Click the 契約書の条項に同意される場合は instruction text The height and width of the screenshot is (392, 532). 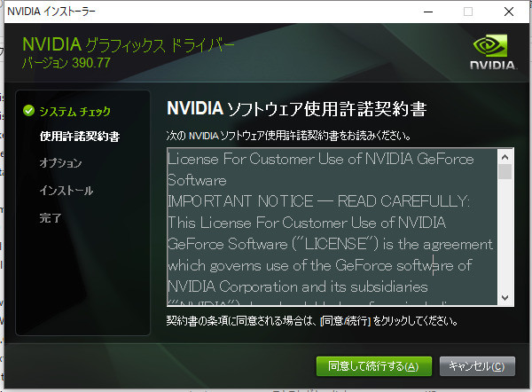pyautogui.click(x=312, y=321)
